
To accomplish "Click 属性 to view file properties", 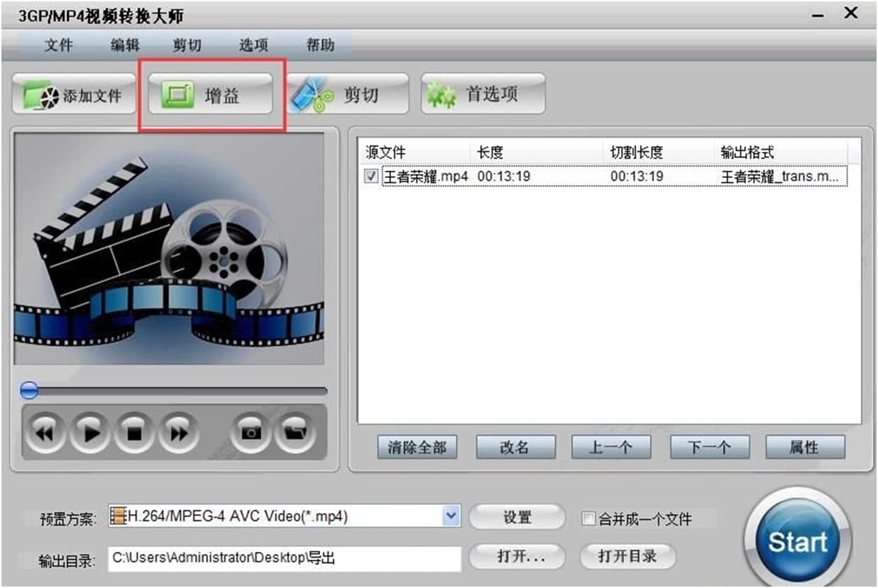I will pyautogui.click(x=804, y=447).
